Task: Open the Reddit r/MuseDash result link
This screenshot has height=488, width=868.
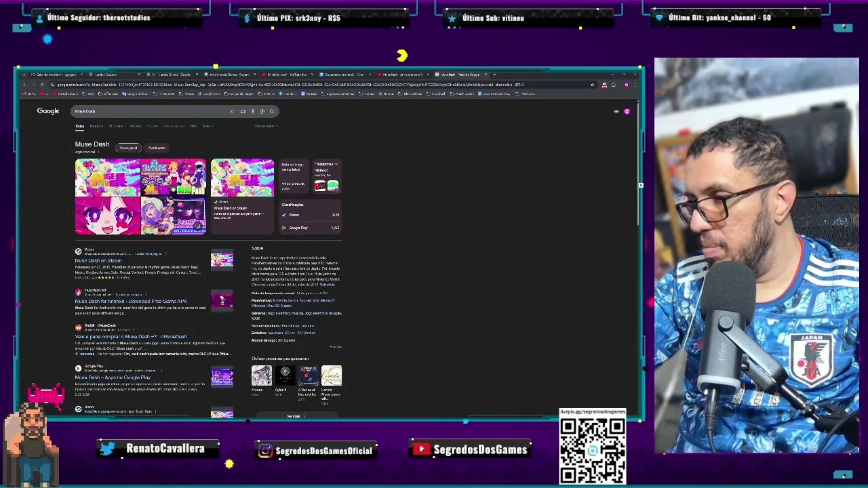Action: [x=130, y=337]
